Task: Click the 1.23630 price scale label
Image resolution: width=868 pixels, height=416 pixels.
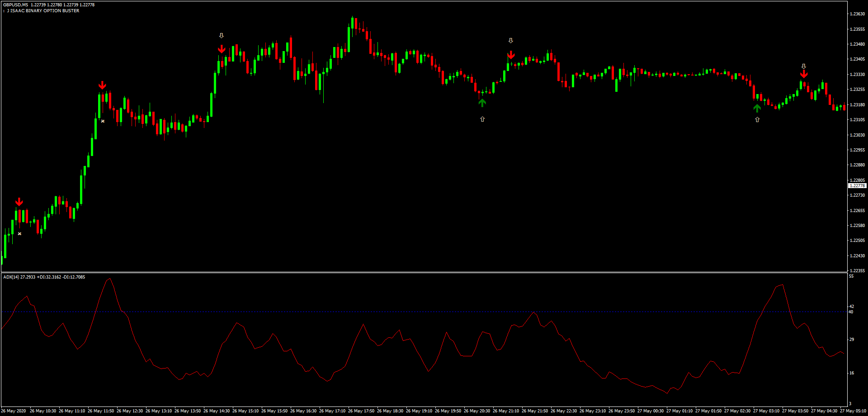Action: [857, 14]
